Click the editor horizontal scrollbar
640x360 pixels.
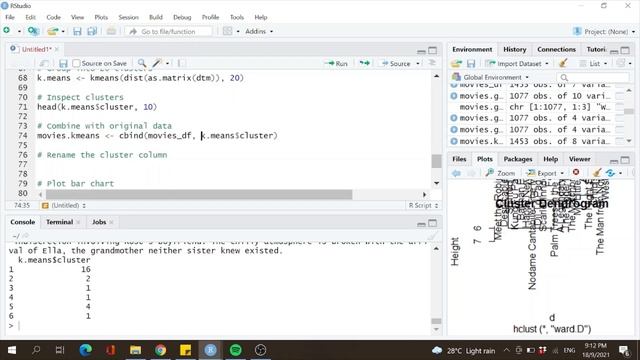[x=199, y=194]
